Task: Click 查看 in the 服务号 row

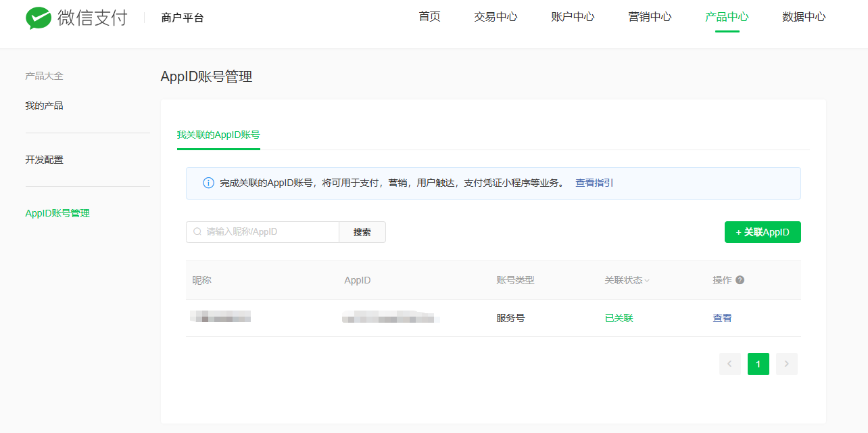Action: point(722,318)
